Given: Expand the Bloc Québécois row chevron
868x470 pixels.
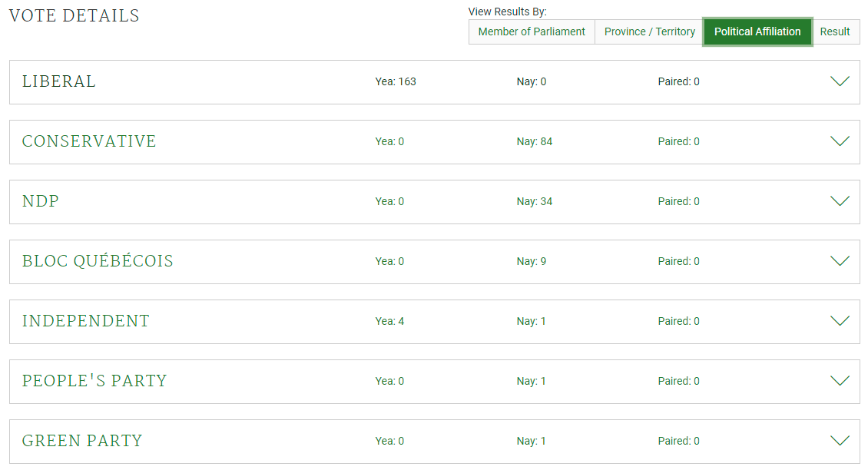Looking at the screenshot, I should 840,261.
